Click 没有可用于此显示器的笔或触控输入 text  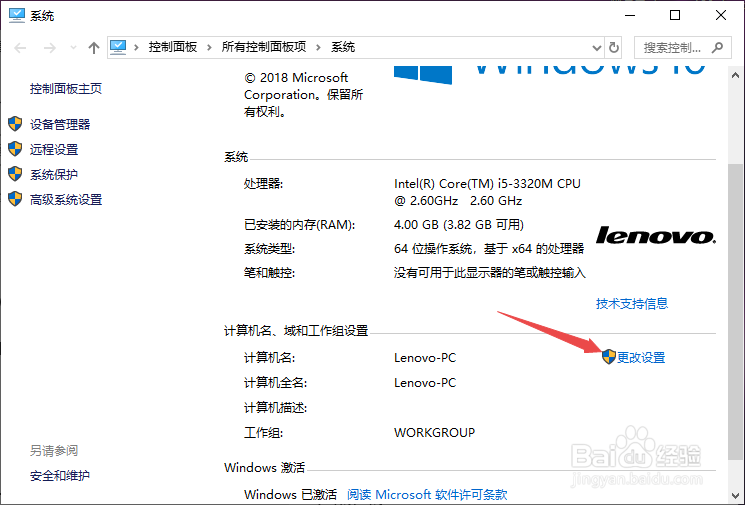490,273
